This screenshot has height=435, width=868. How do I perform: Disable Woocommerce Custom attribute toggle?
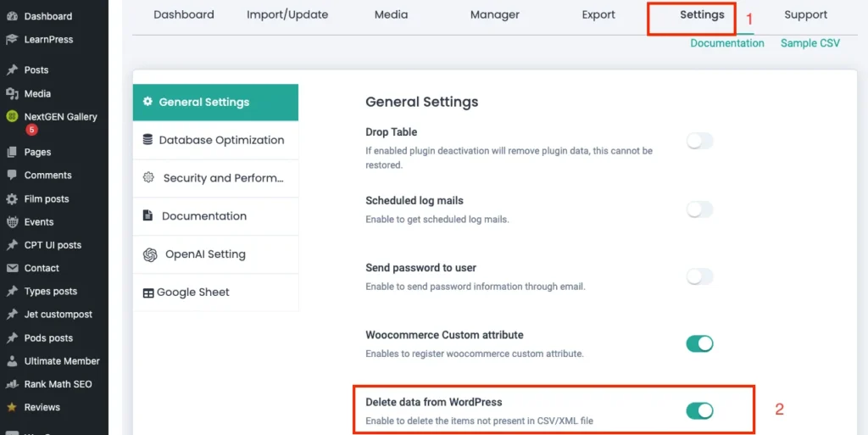click(699, 343)
